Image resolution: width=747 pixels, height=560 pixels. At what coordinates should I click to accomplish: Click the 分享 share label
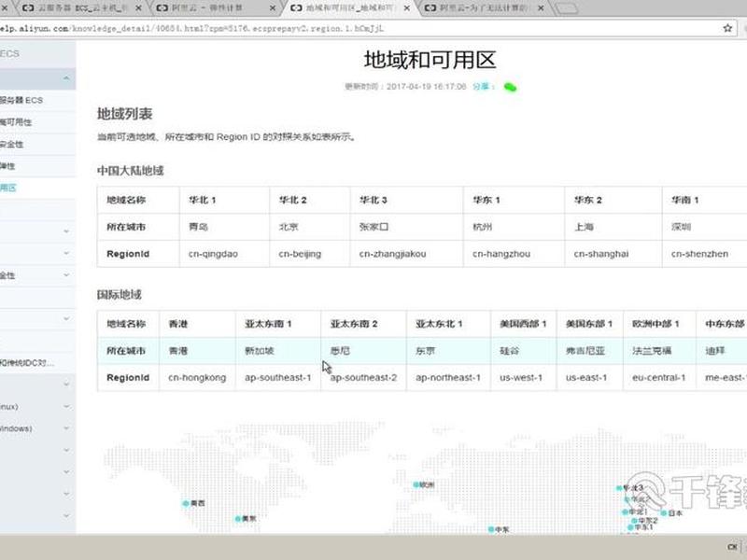(482, 86)
